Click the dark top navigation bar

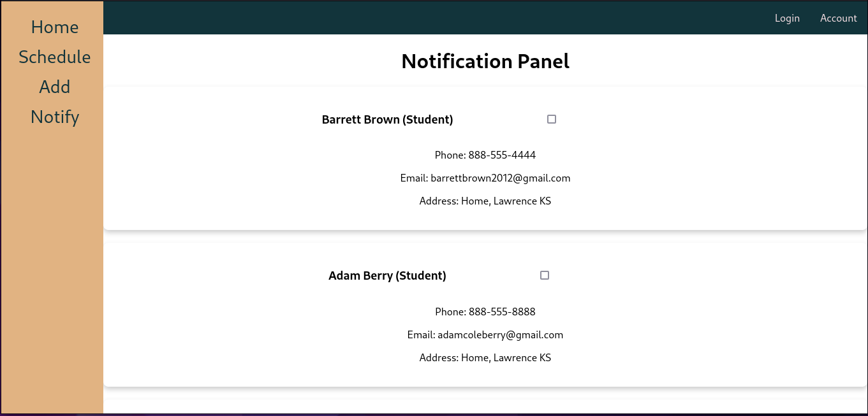[434, 18]
